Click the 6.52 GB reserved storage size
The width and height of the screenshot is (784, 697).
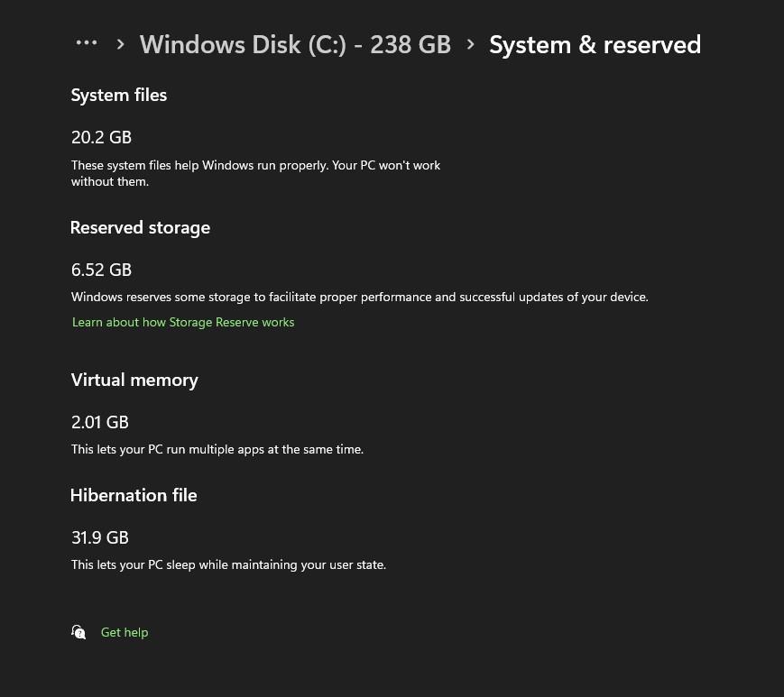(x=101, y=270)
